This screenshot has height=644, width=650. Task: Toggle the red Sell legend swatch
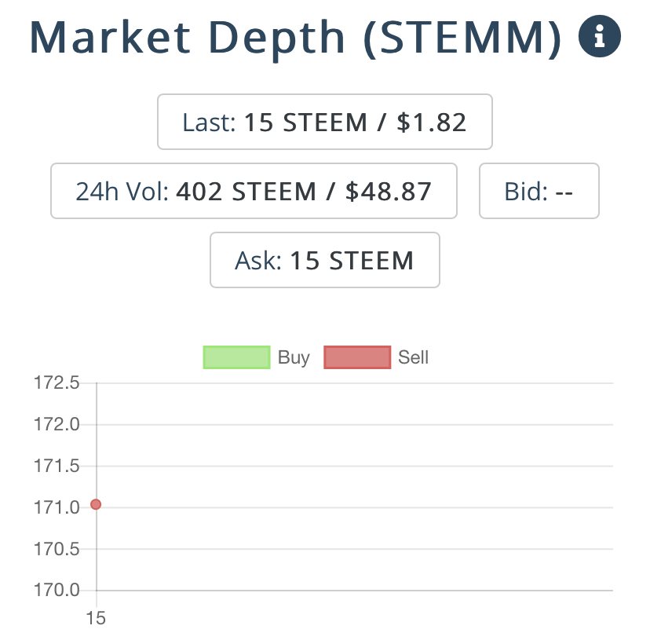[357, 357]
